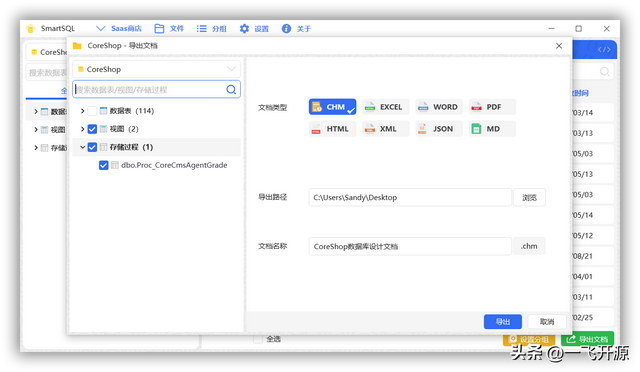The image size is (640, 372).
Task: Uncheck 视图 (2) checkbox
Action: 92,129
